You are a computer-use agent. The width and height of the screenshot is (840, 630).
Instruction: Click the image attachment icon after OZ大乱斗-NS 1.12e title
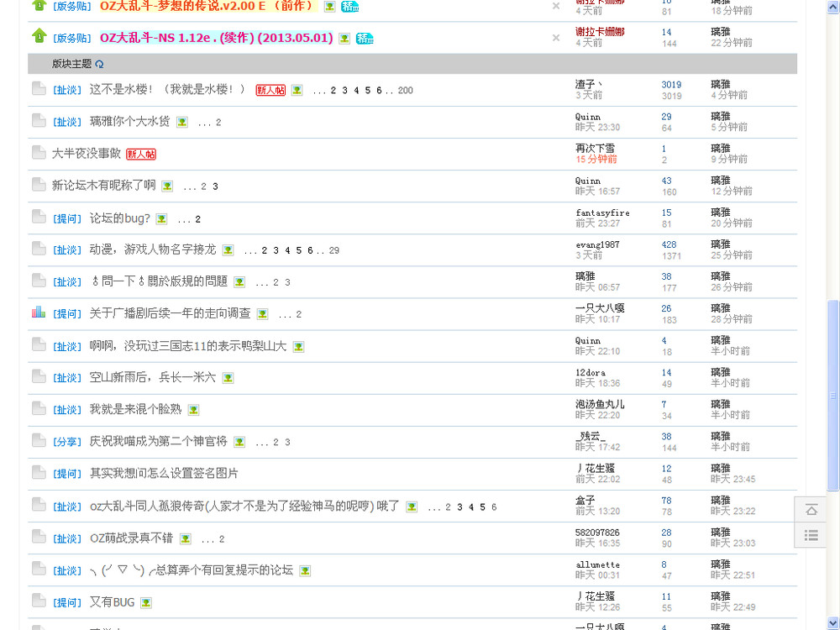[344, 39]
